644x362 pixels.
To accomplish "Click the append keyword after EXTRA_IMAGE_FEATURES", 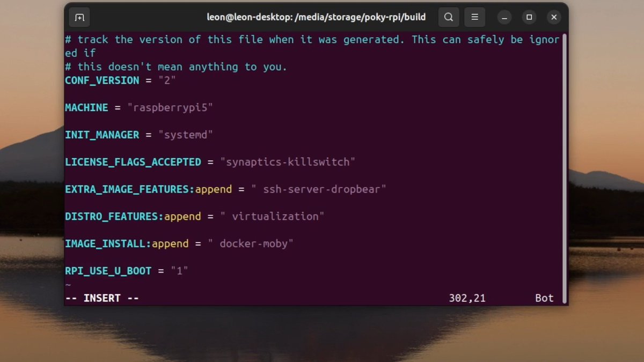I will (214, 189).
